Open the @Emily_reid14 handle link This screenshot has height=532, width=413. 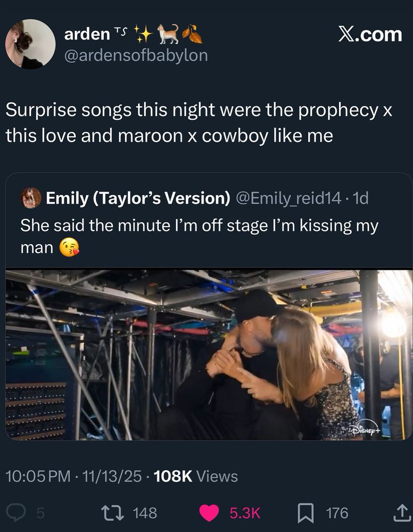coord(288,198)
